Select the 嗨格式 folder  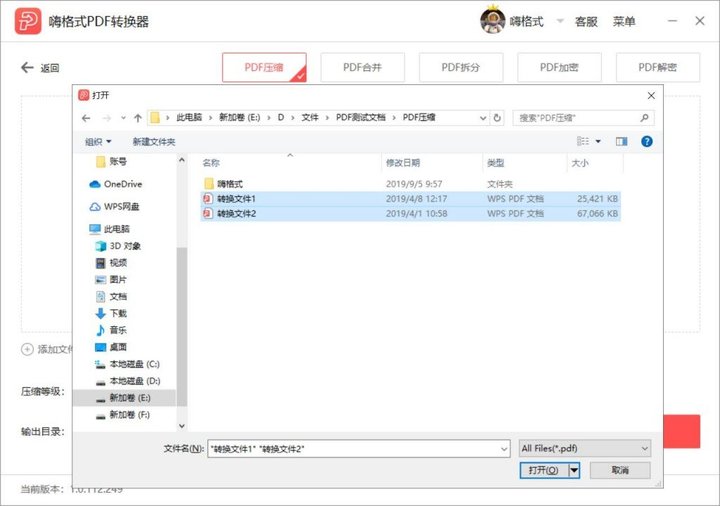click(411, 184)
